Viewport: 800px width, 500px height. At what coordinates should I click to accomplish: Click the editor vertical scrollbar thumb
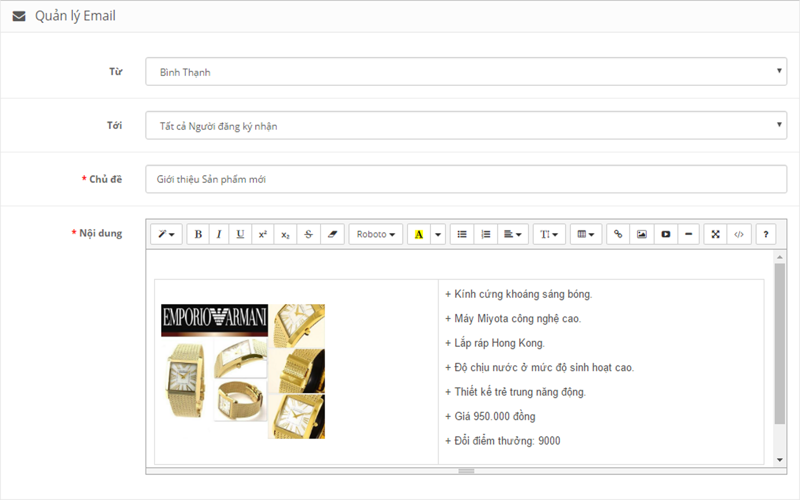[x=779, y=344]
